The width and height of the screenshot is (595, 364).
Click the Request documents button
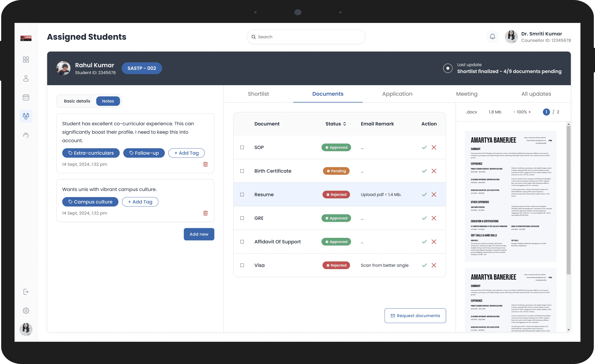point(415,316)
